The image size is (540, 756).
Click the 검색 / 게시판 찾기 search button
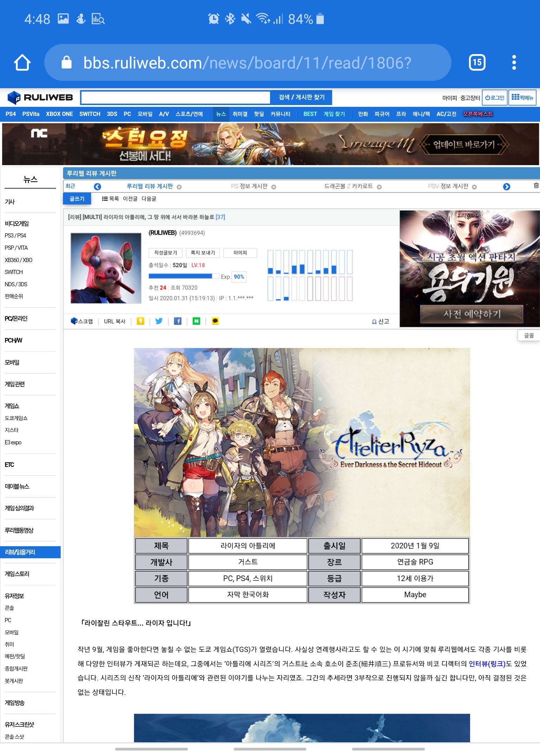[302, 97]
